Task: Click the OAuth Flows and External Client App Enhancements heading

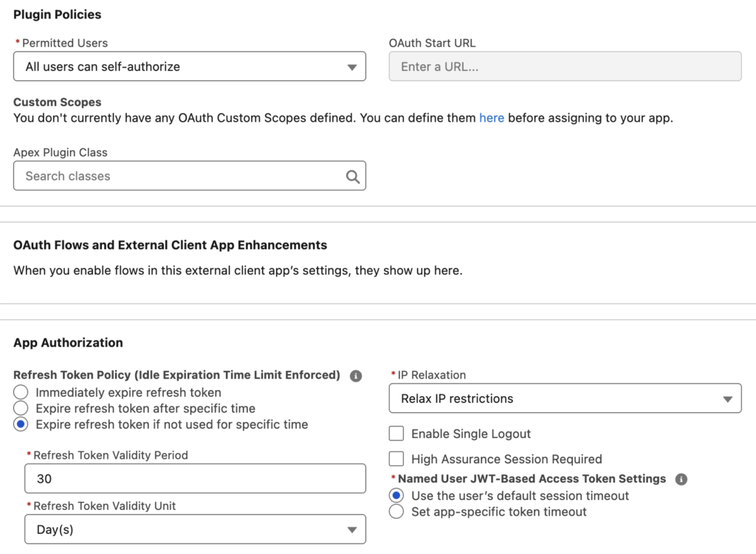Action: [171, 245]
